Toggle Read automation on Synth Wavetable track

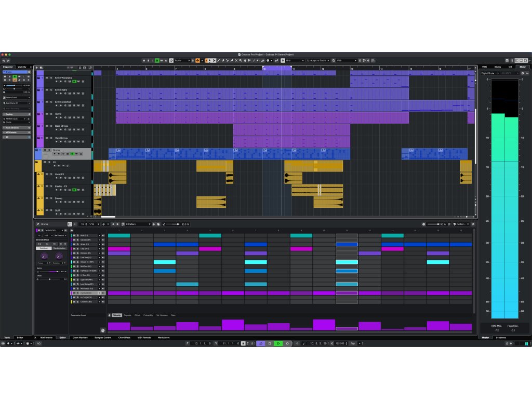point(74,82)
